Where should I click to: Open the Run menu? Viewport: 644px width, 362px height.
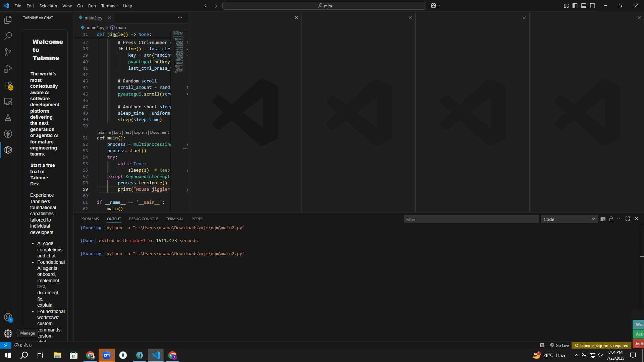coord(92,6)
